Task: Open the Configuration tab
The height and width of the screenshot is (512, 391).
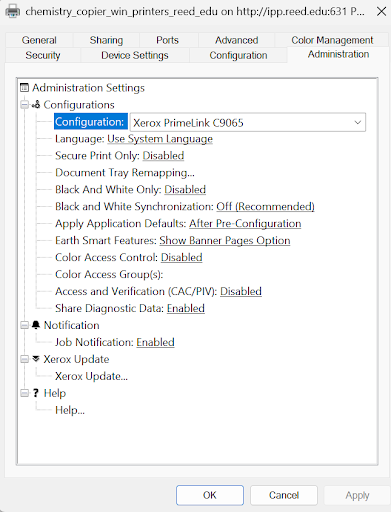Action: point(238,55)
